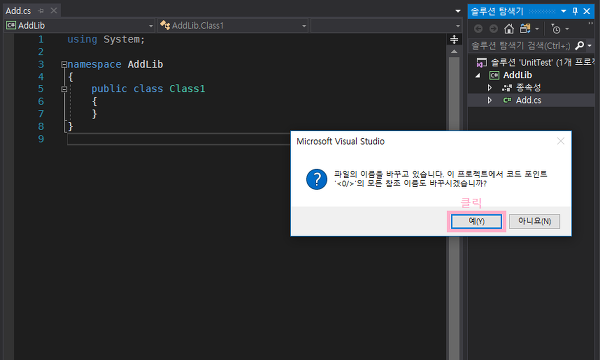
Task: Click the Solution Explorer back button
Action: (x=478, y=29)
